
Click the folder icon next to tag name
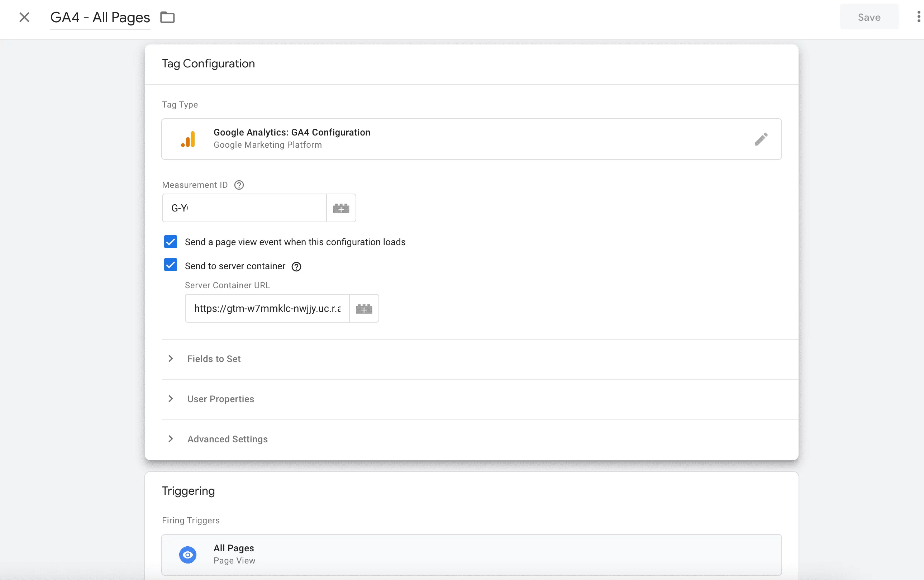(x=167, y=17)
